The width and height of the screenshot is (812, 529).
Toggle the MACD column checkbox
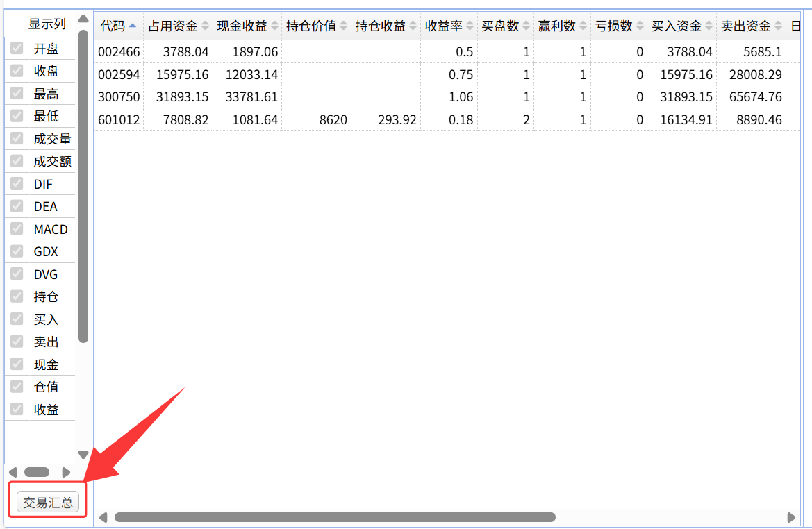[17, 228]
